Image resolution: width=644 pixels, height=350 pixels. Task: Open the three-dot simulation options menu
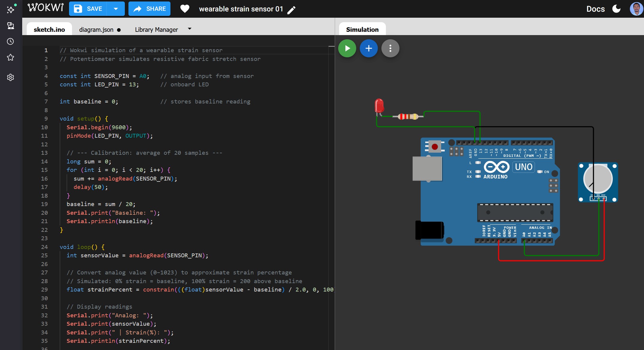point(390,48)
